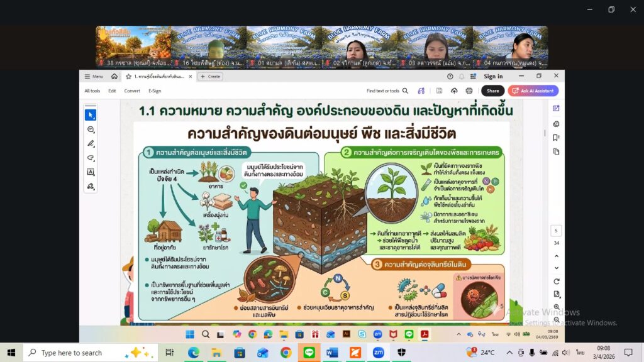Screen dimensions: 644x362
Task: Open the All tools menu
Action: point(92,90)
